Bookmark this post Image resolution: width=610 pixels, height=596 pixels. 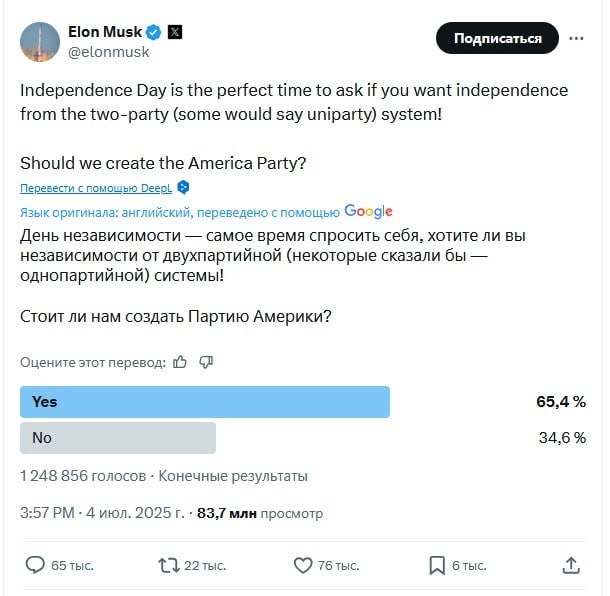point(436,565)
